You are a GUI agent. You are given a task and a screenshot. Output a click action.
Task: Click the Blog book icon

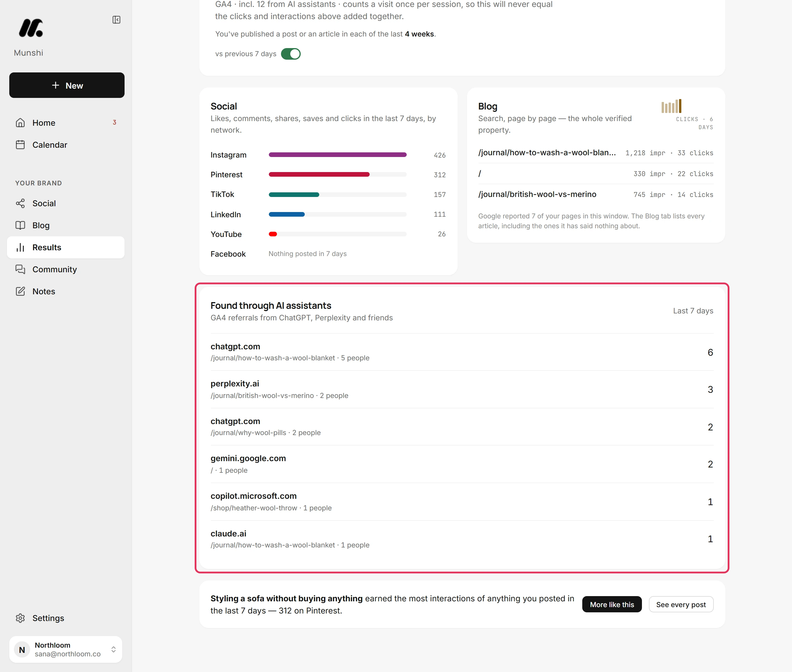point(20,225)
